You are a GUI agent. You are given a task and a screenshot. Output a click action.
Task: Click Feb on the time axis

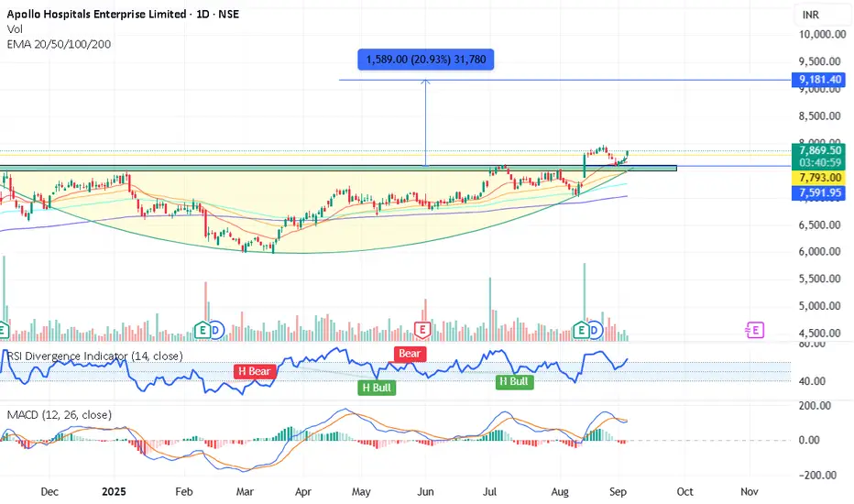point(184,492)
